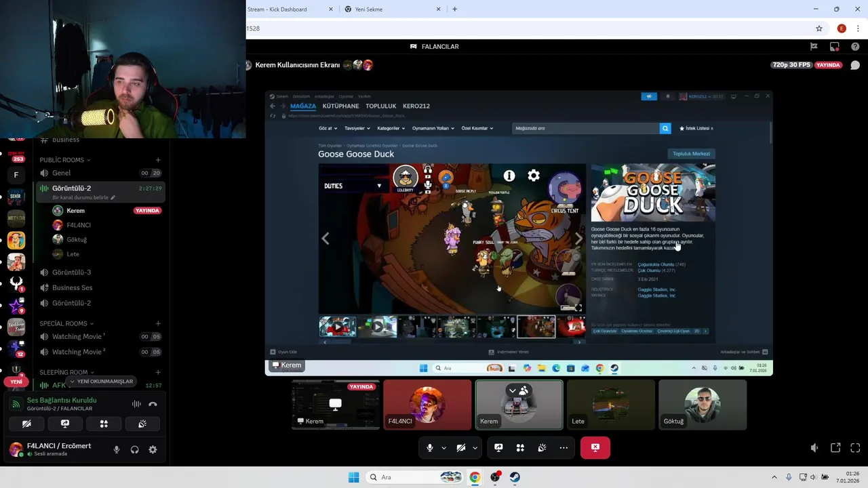Viewport: 868px width, 488px height.
Task: Open the help question mark icon
Action: coord(854,47)
